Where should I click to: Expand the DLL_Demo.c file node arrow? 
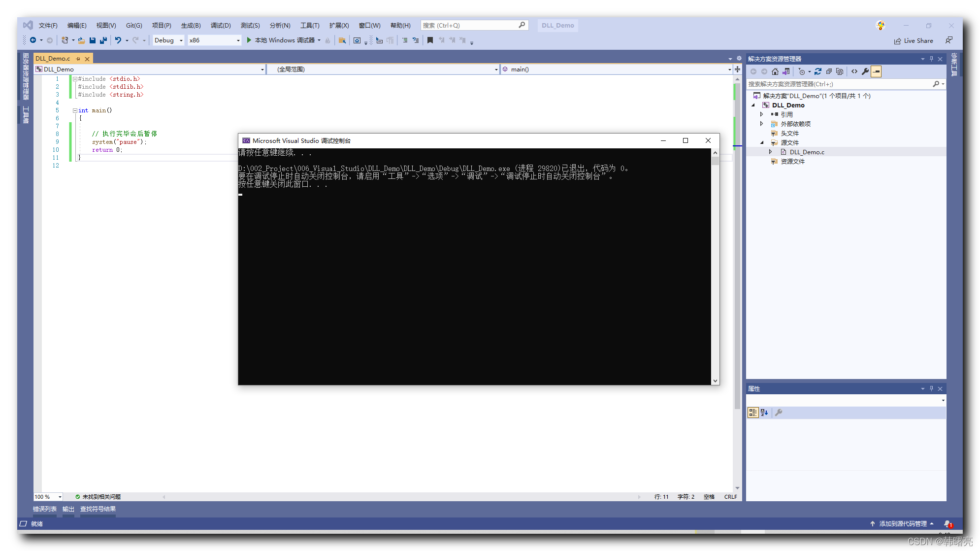point(771,152)
